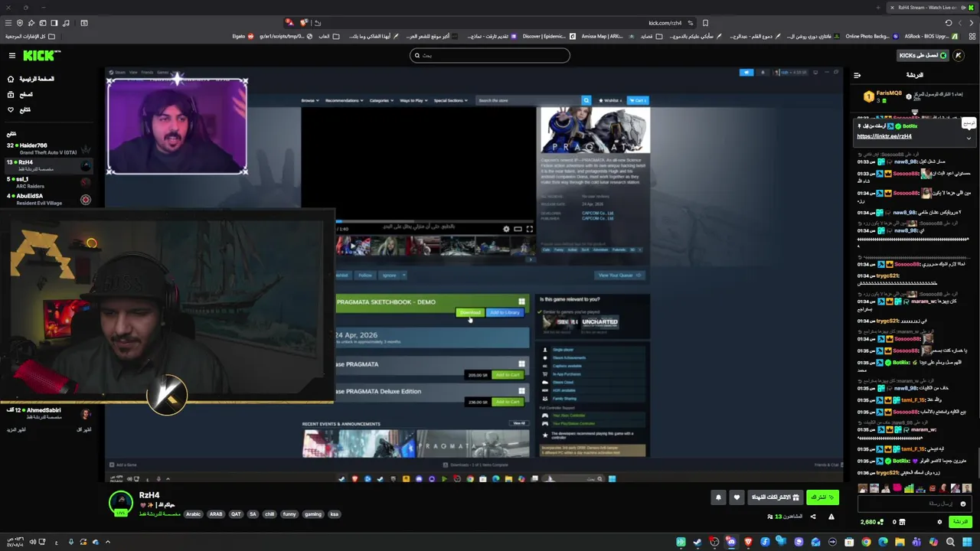The height and width of the screenshot is (551, 980).
Task: Go forward in browser toolbar
Action: (960, 23)
